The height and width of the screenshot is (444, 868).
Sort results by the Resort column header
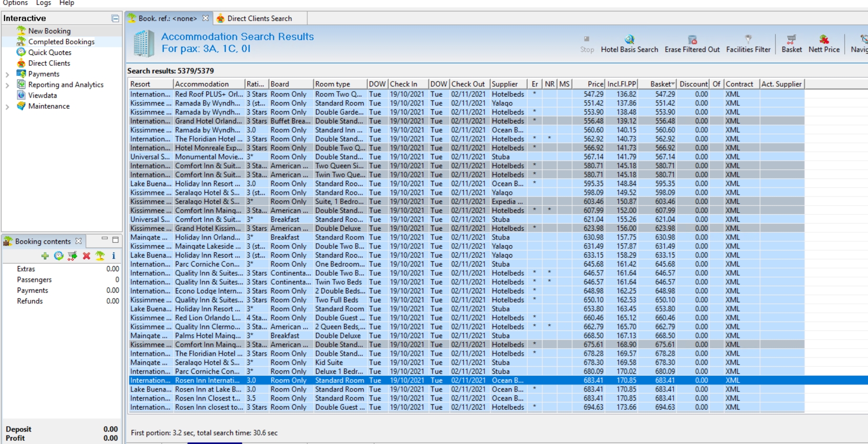click(x=151, y=84)
